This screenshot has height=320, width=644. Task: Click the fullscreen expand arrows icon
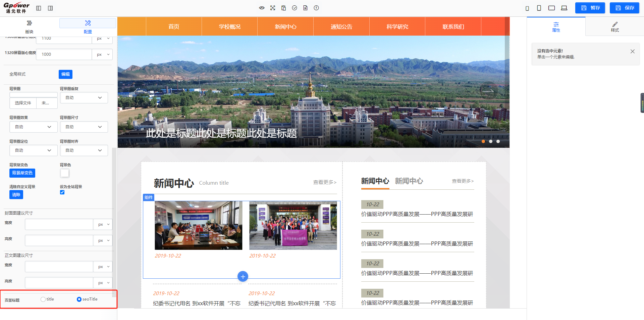pos(273,8)
